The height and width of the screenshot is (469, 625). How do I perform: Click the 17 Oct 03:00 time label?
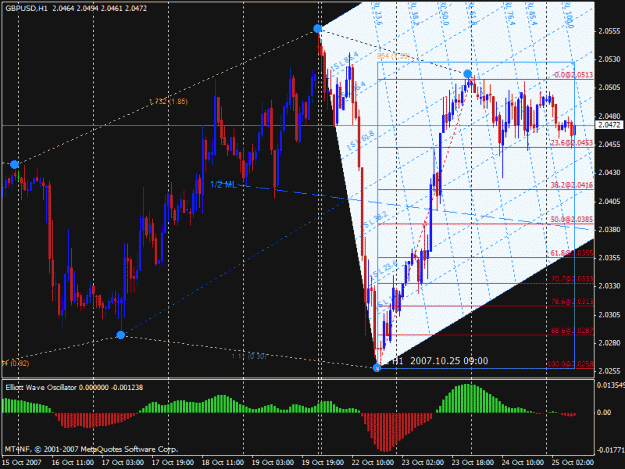click(123, 462)
